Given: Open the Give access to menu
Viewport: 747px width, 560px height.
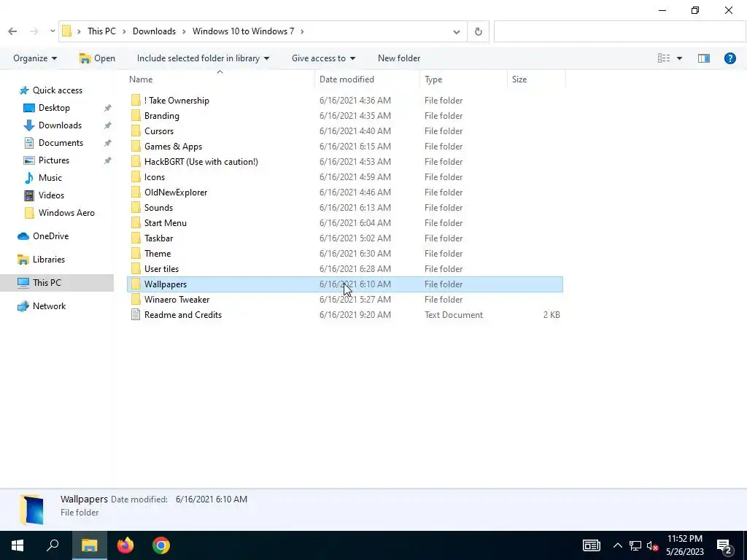Looking at the screenshot, I should [323, 58].
